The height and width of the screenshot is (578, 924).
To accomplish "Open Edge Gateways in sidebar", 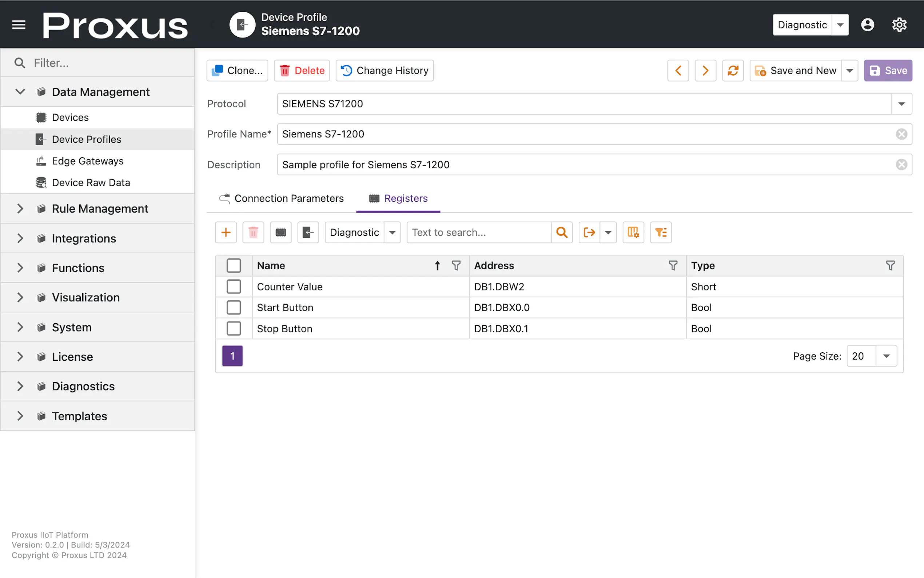I will pyautogui.click(x=87, y=161).
